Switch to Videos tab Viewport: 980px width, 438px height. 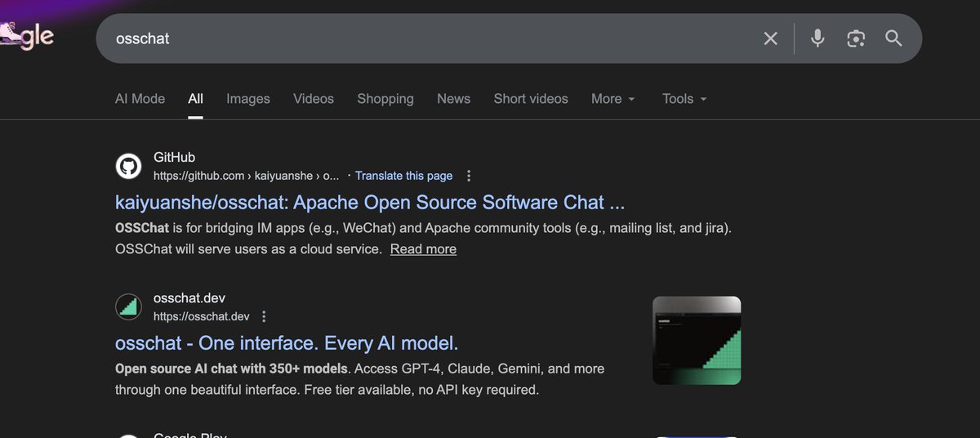314,99
